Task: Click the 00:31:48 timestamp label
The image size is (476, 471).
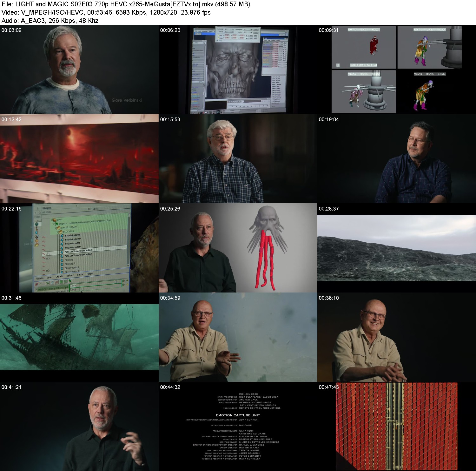Action: point(11,298)
